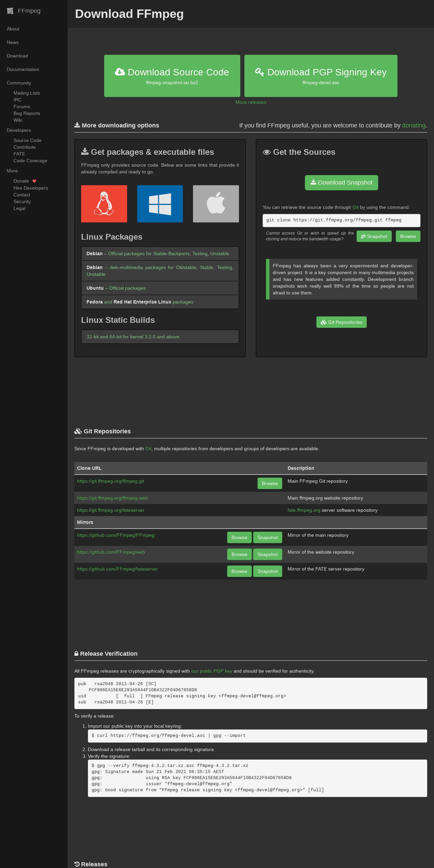Click the Linux penguin tile
Image resolution: width=434 pixels, height=868 pixels.
point(104,204)
